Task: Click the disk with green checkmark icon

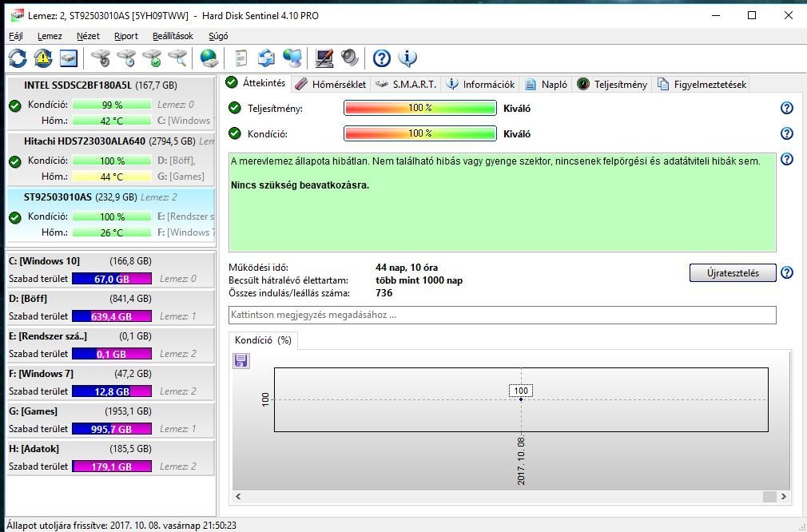Action: pos(152,58)
